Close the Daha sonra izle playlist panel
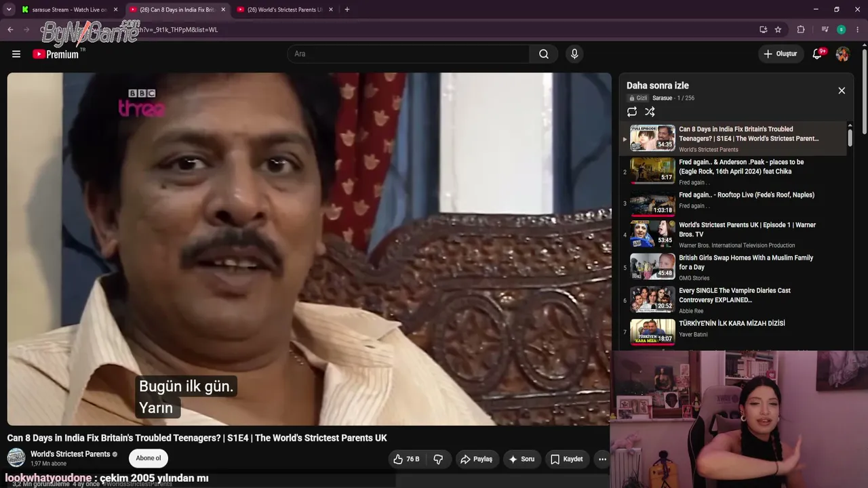868x488 pixels. pyautogui.click(x=842, y=91)
